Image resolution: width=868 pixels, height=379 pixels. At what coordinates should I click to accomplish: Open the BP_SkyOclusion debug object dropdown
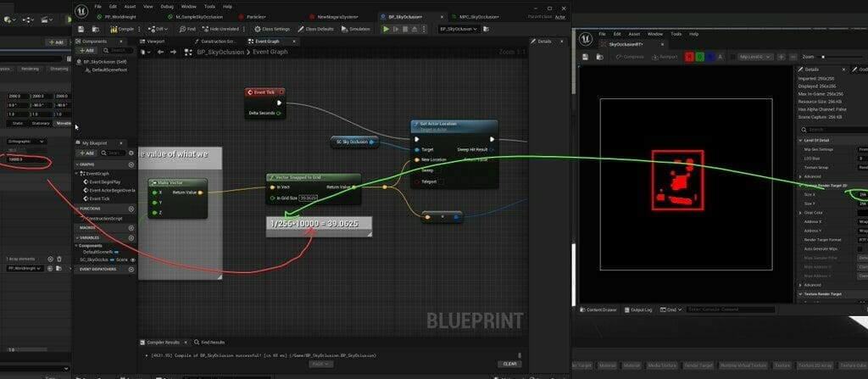point(461,29)
